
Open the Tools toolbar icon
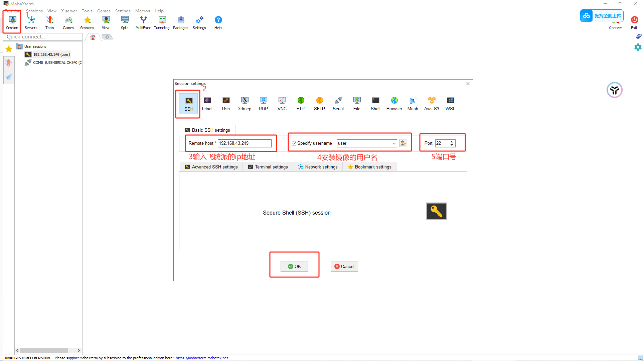tap(50, 23)
